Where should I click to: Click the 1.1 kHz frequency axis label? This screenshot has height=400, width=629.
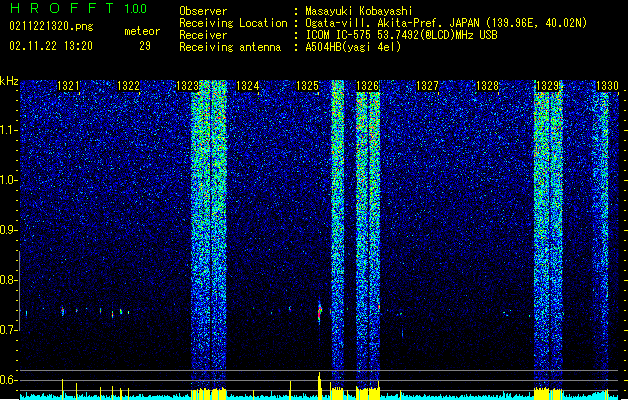click(8, 130)
